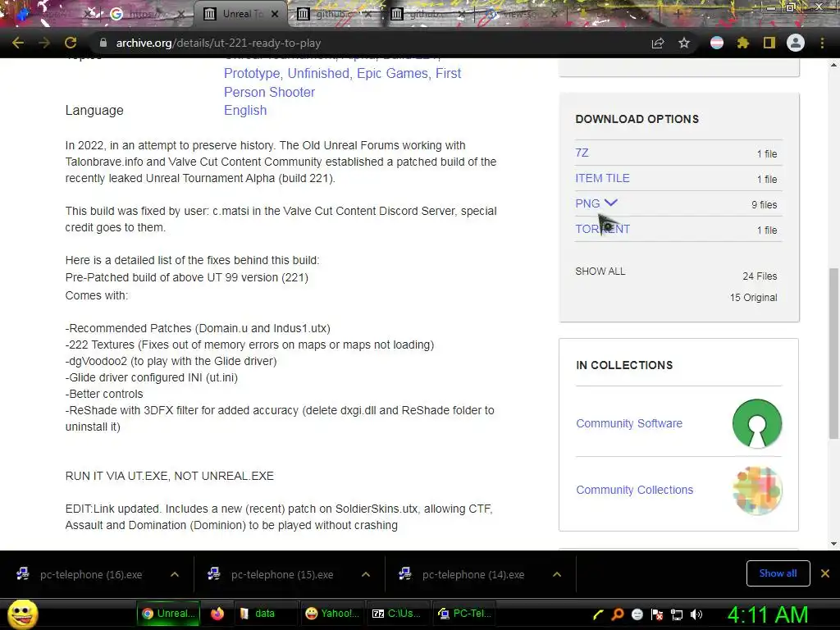Open Firefox from the taskbar

(x=217, y=614)
